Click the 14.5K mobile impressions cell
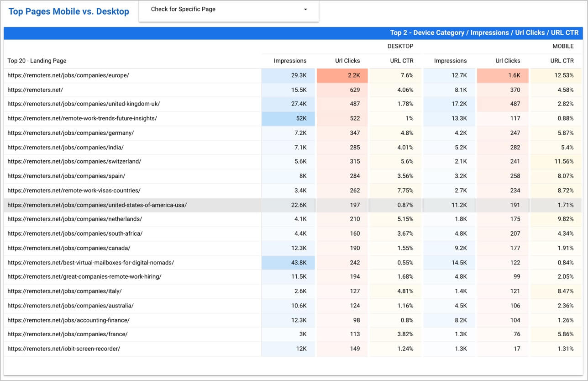 [449, 263]
